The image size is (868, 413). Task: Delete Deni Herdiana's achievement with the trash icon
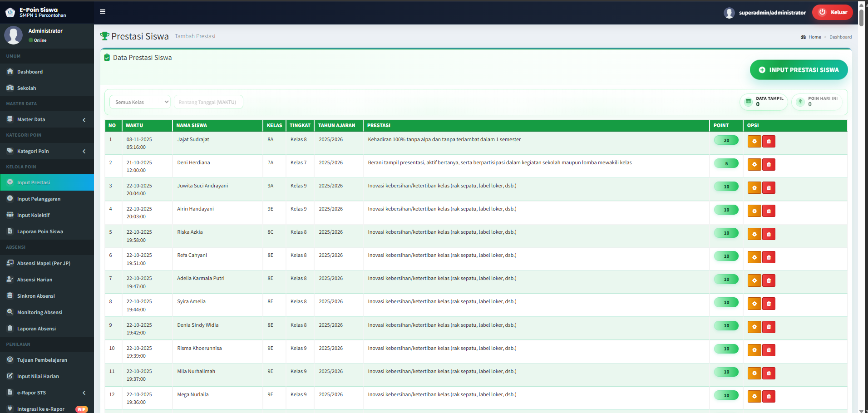pos(769,164)
